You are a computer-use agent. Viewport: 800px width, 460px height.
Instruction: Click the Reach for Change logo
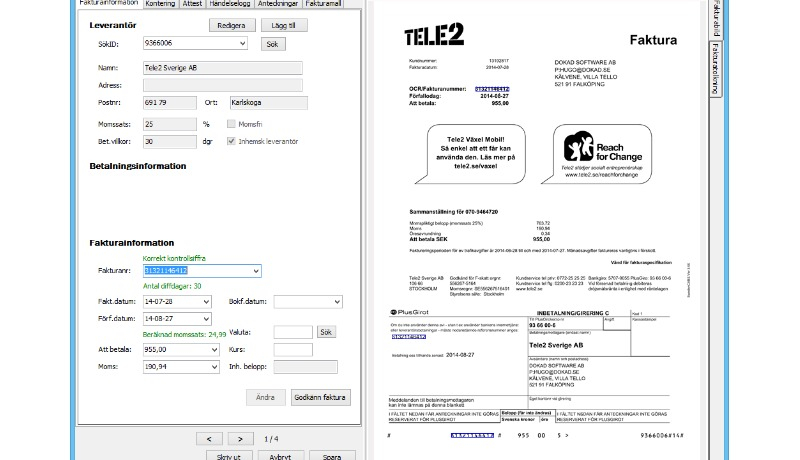(603, 146)
